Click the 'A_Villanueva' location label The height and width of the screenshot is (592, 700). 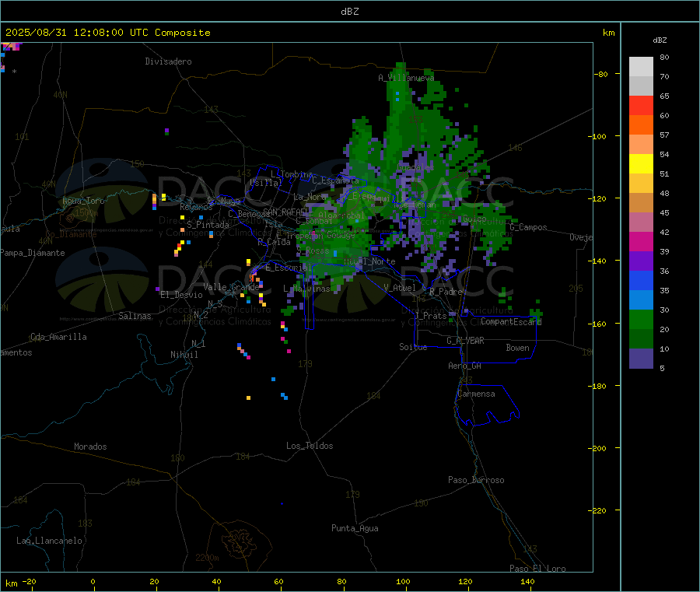coord(406,78)
